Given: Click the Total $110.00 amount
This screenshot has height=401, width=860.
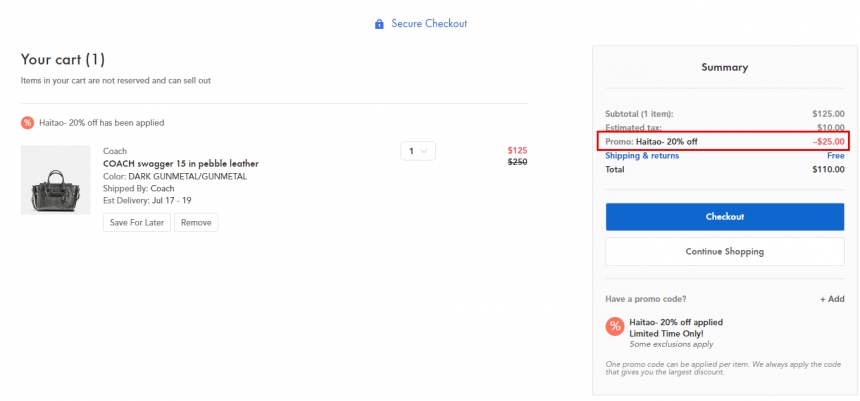Looking at the screenshot, I should [828, 170].
